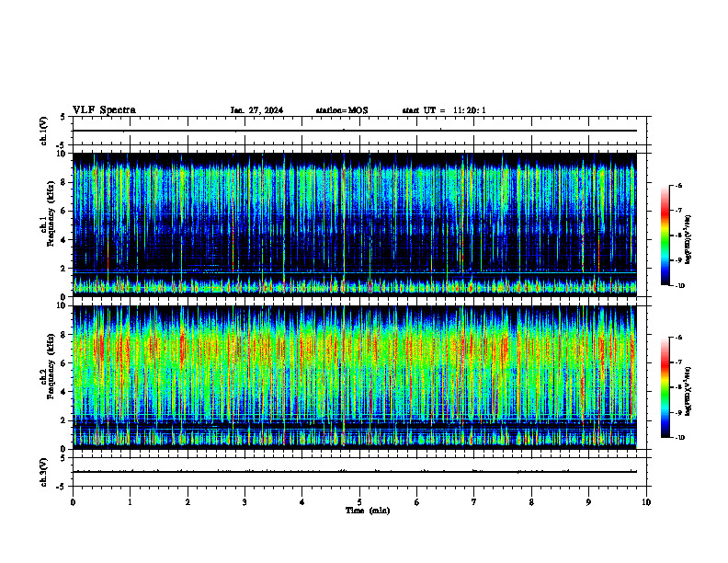This screenshot has height=563, width=728.
Task: Click the "station=MOS" label
Action: (342, 110)
